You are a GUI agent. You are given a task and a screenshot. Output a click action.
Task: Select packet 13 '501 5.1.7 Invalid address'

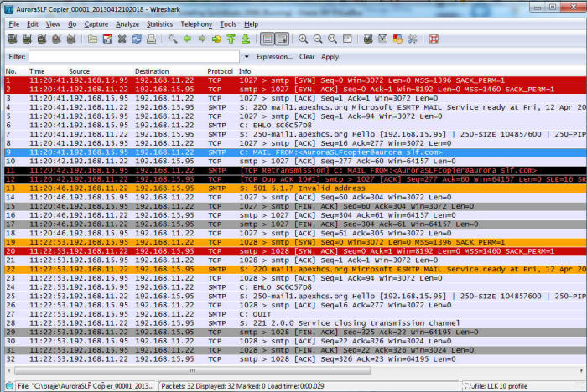click(295, 188)
